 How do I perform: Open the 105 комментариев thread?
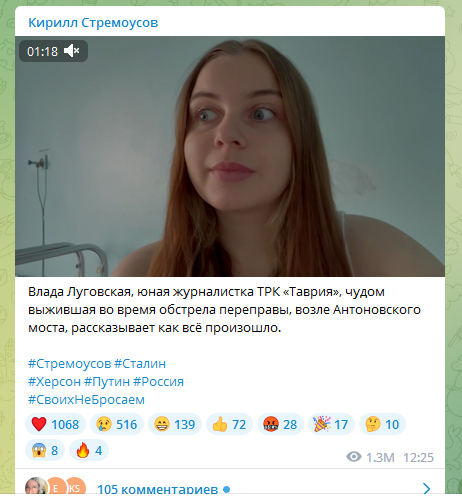[158, 489]
